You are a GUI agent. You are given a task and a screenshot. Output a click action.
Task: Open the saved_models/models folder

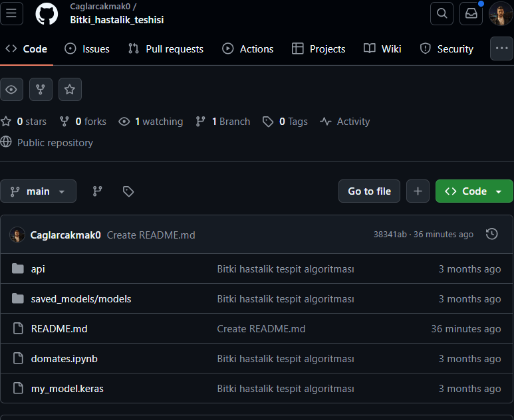point(81,299)
